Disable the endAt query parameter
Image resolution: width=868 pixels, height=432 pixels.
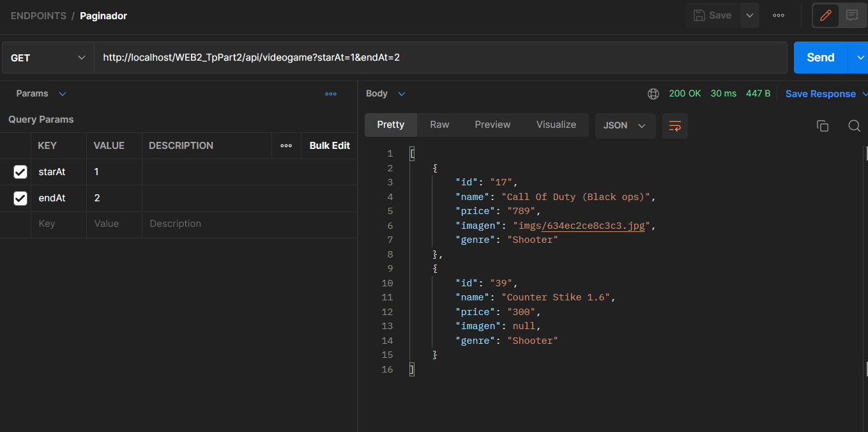tap(19, 197)
